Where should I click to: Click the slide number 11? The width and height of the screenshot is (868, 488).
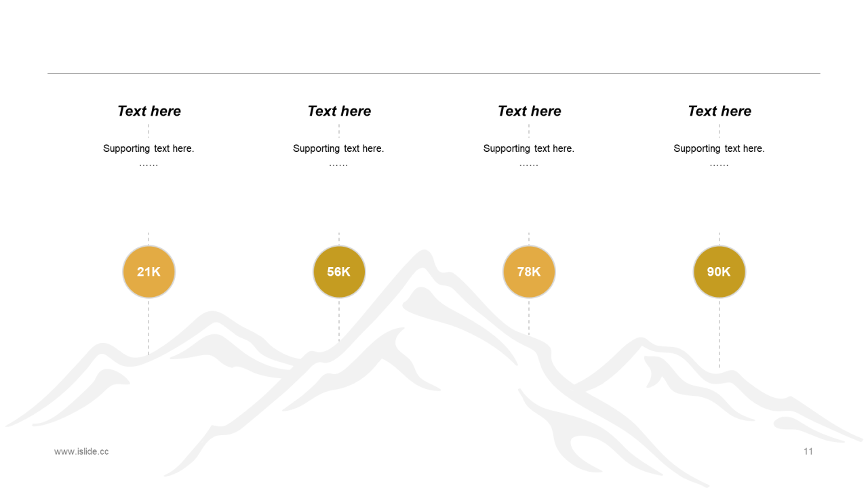(808, 451)
